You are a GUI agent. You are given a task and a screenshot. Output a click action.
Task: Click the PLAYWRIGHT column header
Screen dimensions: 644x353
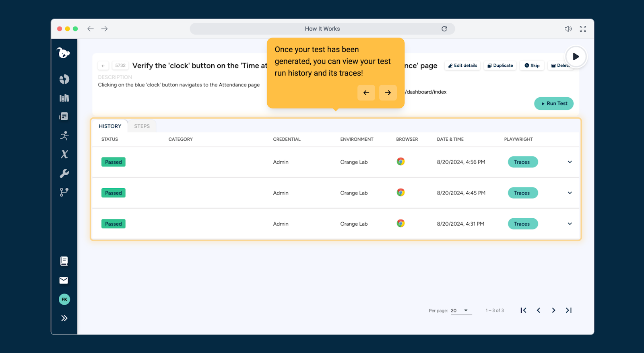tap(518, 140)
